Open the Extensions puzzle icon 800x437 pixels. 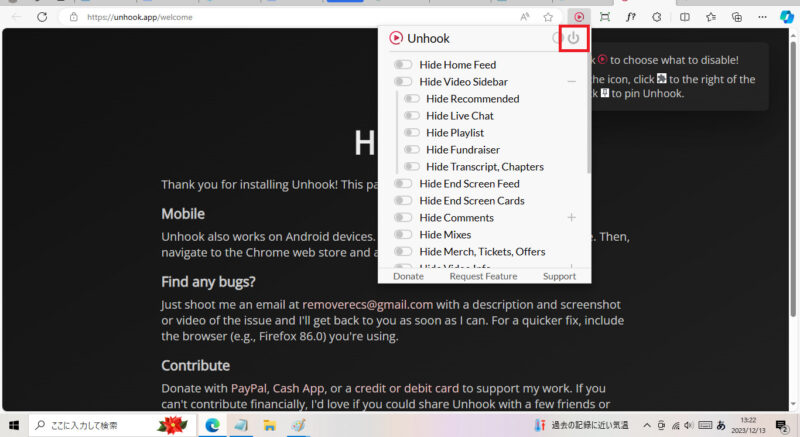657,17
